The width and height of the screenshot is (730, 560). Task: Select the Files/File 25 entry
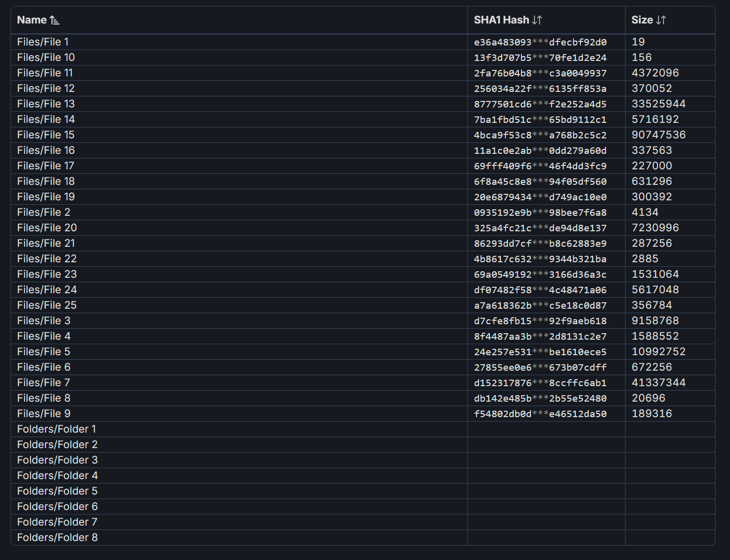click(x=47, y=305)
